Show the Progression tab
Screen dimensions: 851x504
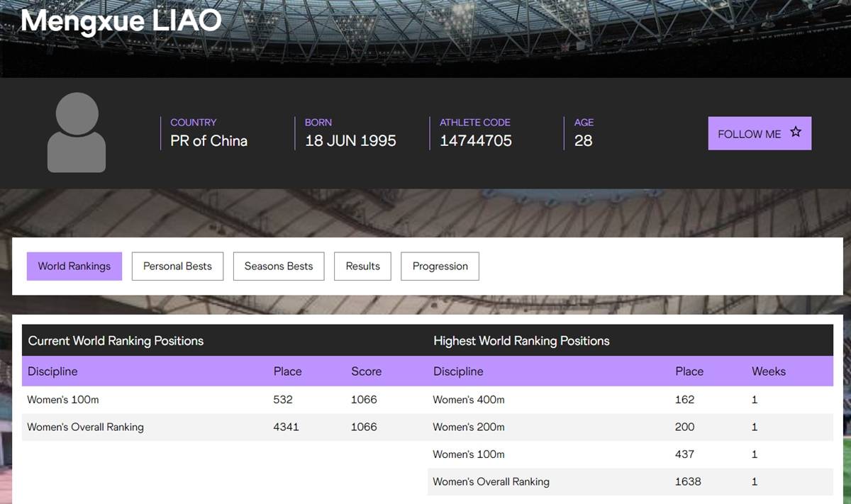click(x=440, y=267)
